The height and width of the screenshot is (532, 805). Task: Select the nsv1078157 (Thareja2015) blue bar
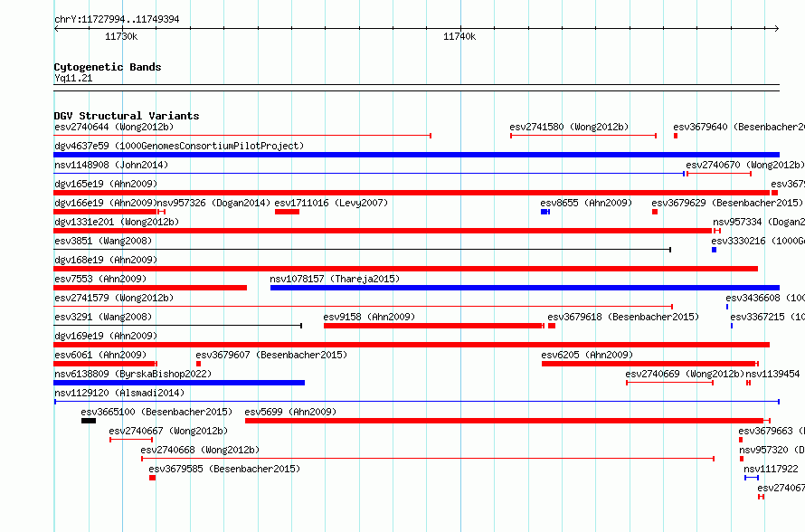click(525, 288)
